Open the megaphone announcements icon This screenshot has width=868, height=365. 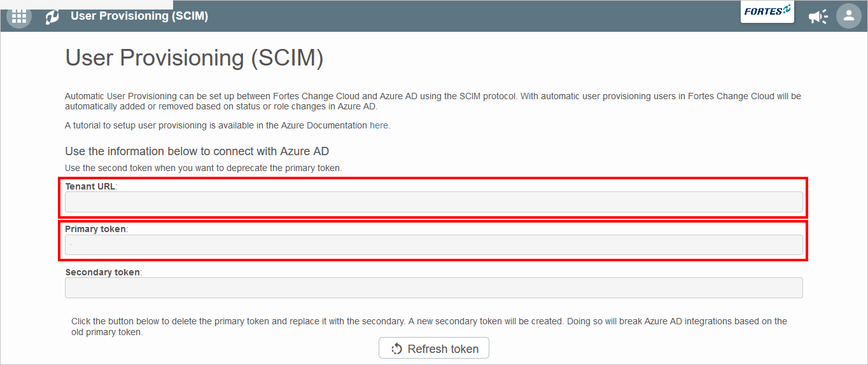tap(818, 17)
